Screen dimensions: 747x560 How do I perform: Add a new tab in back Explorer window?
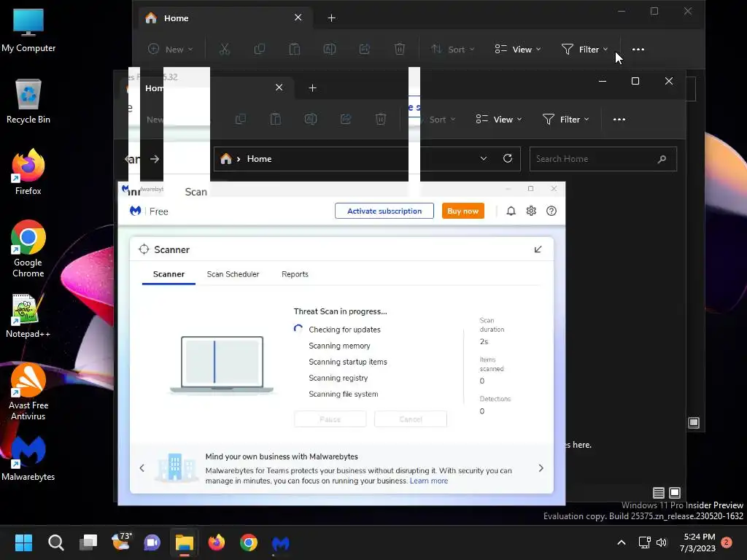point(332,18)
